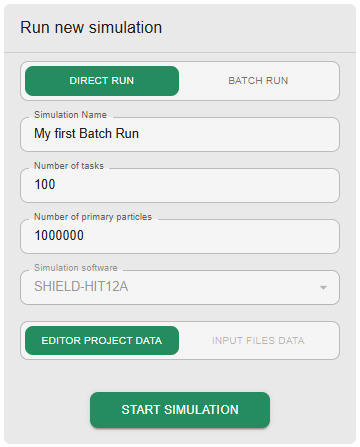Click the Number of tasks field
The image size is (360, 447).
coord(180,185)
